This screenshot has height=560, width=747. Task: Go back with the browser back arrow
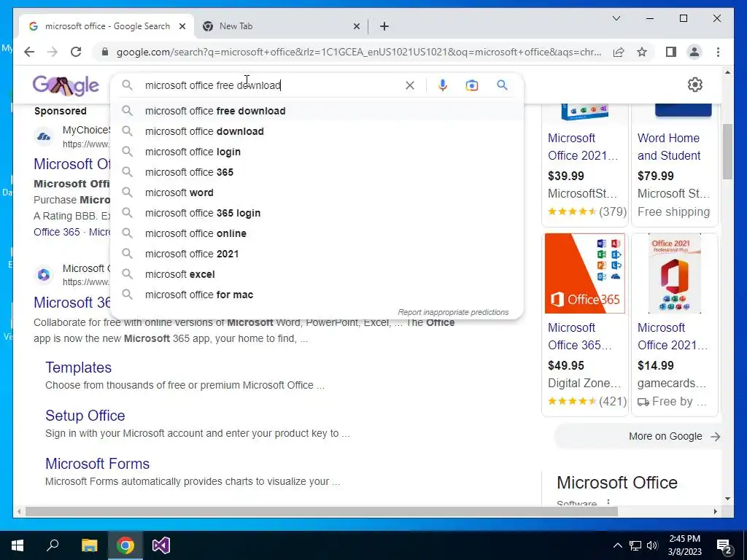pos(29,52)
